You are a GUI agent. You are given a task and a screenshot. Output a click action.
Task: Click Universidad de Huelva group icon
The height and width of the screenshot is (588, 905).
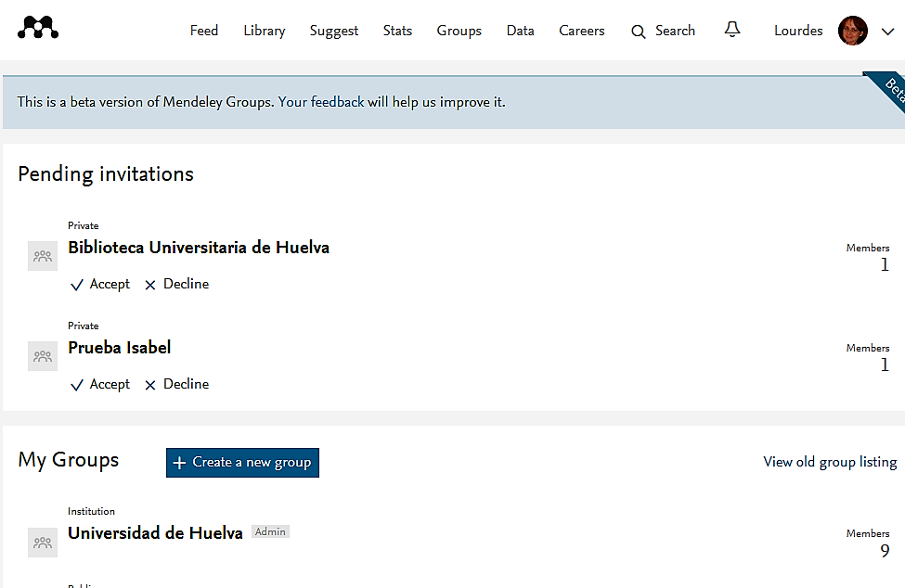[43, 543]
